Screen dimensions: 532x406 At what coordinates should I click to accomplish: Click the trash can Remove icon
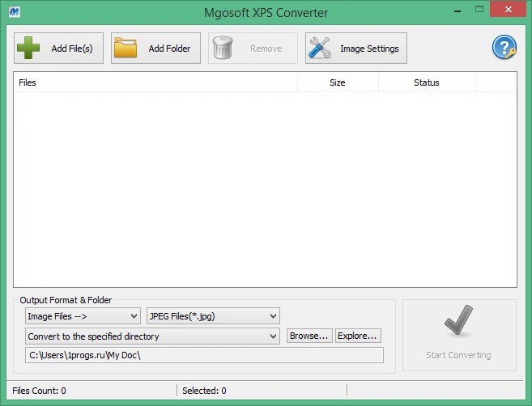(x=223, y=48)
